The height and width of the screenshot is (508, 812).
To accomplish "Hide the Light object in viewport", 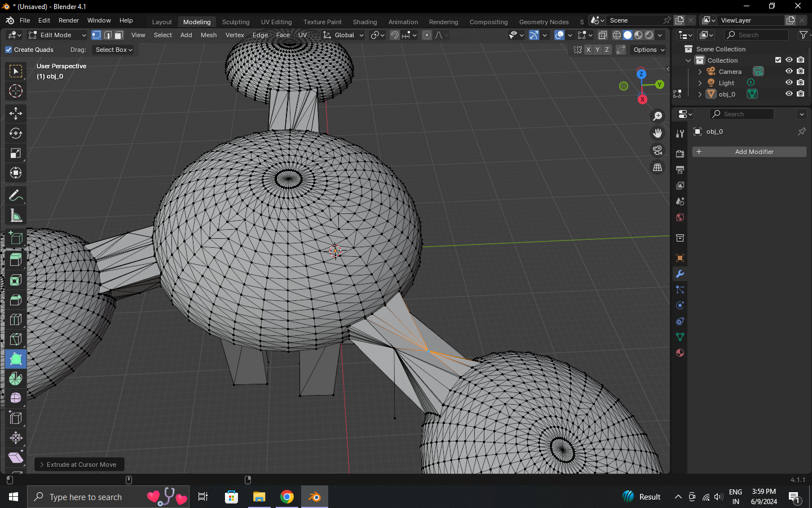I will point(789,82).
